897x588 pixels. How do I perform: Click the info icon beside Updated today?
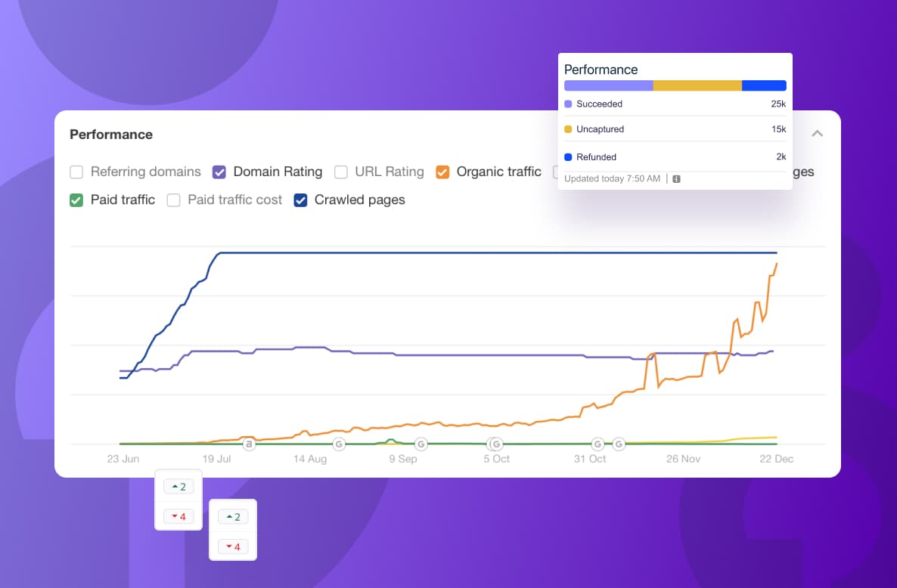[x=676, y=179]
